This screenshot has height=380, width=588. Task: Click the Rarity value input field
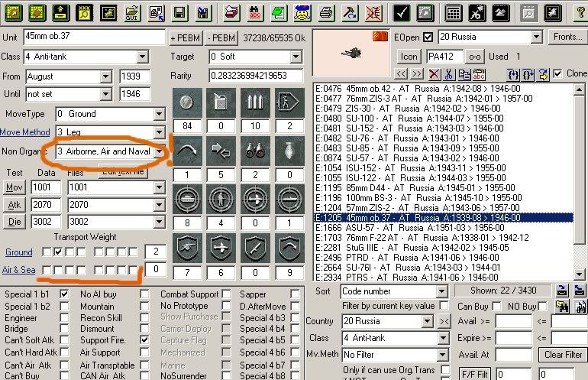tap(256, 76)
